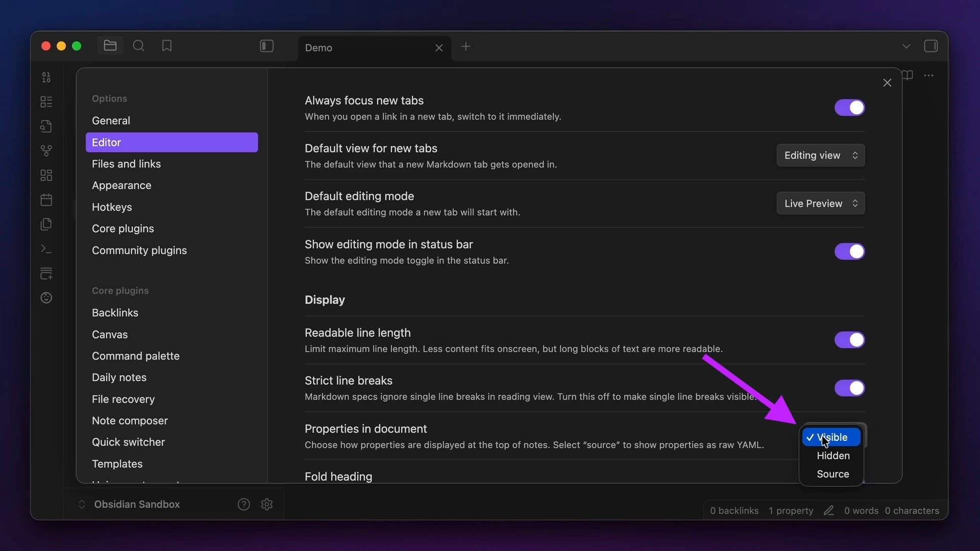Select Hidden in properties dropdown menu
Image resolution: width=980 pixels, height=551 pixels.
[x=832, y=456]
